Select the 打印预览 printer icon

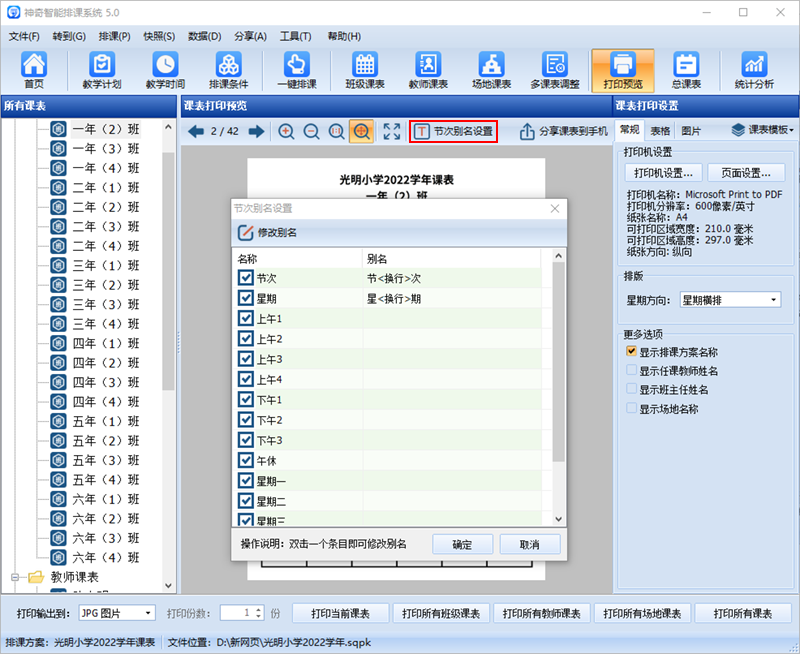pos(623,70)
